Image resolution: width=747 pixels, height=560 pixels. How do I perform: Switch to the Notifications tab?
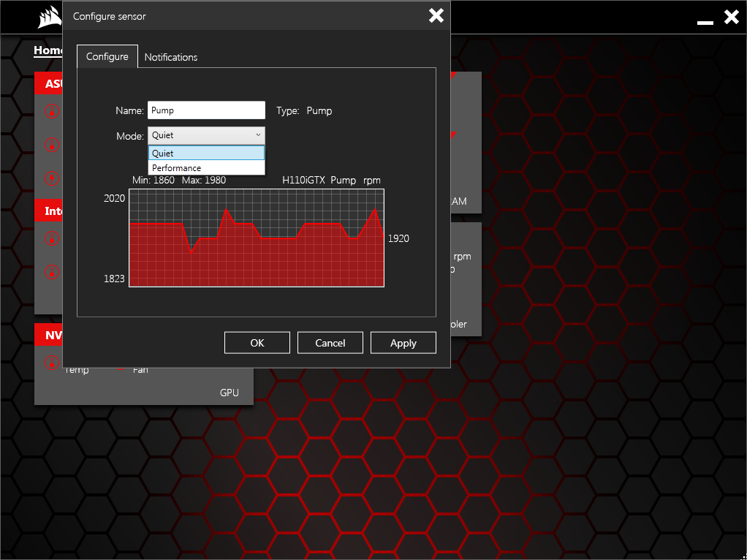170,57
